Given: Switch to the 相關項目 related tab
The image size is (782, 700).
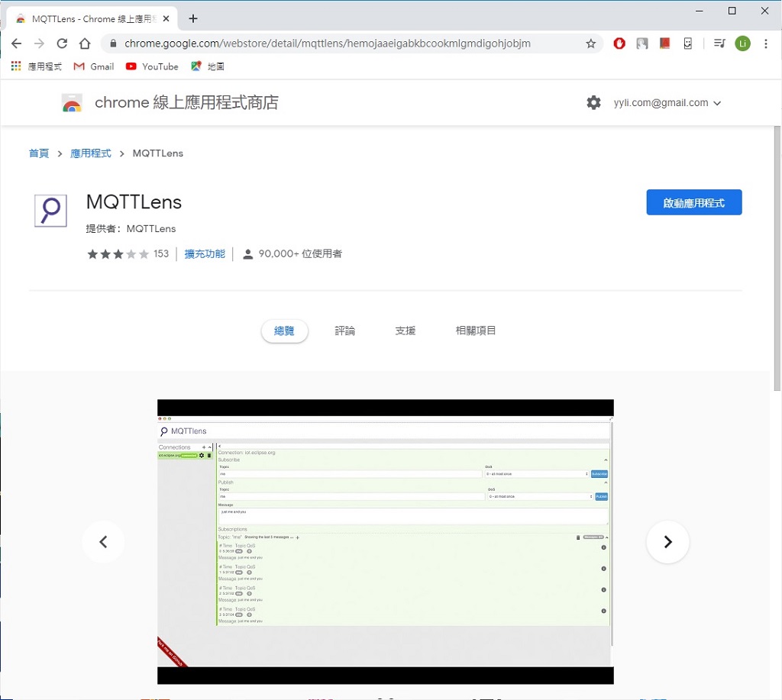Looking at the screenshot, I should click(475, 331).
